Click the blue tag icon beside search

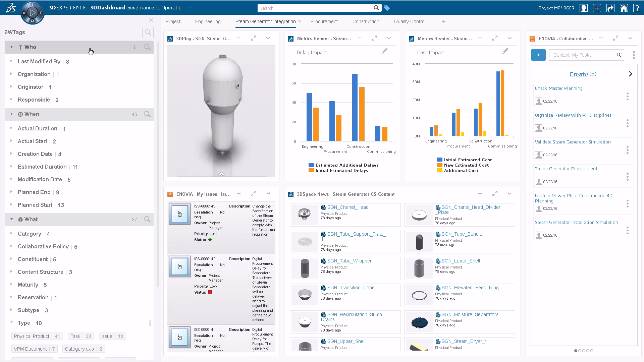pos(387,8)
